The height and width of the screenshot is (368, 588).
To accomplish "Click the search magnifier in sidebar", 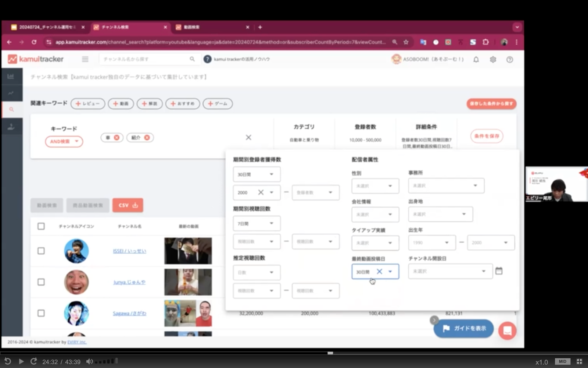I will coord(11,109).
